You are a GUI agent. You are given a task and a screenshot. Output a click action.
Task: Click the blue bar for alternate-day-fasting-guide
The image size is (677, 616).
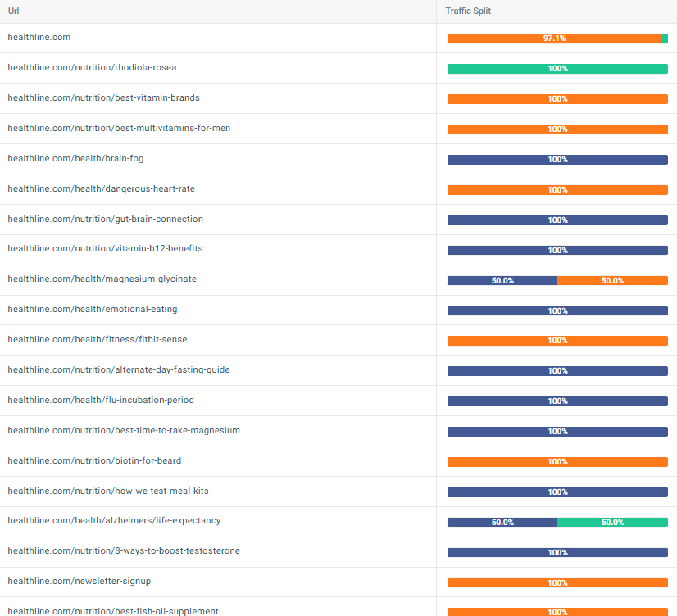[x=557, y=370]
